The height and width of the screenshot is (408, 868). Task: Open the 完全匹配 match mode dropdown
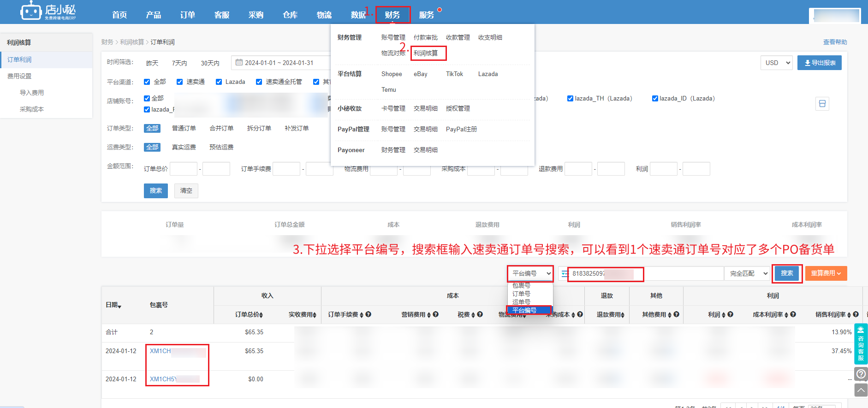point(747,273)
